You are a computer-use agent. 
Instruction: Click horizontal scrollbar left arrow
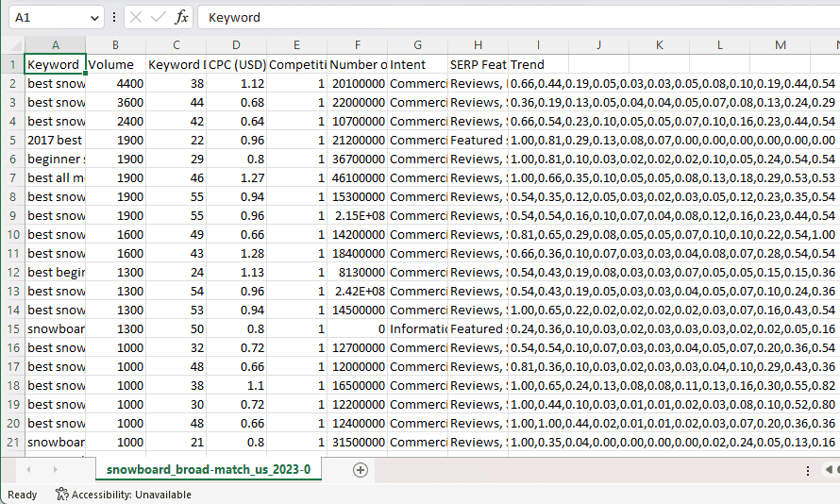pos(829,470)
